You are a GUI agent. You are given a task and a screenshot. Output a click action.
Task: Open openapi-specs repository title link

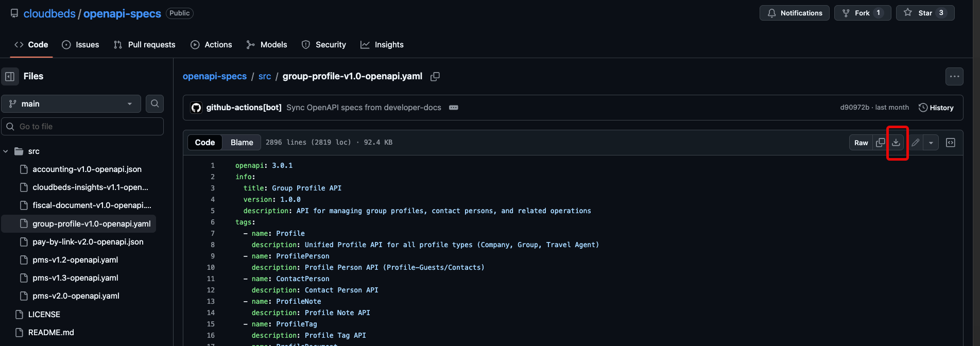pyautogui.click(x=122, y=13)
